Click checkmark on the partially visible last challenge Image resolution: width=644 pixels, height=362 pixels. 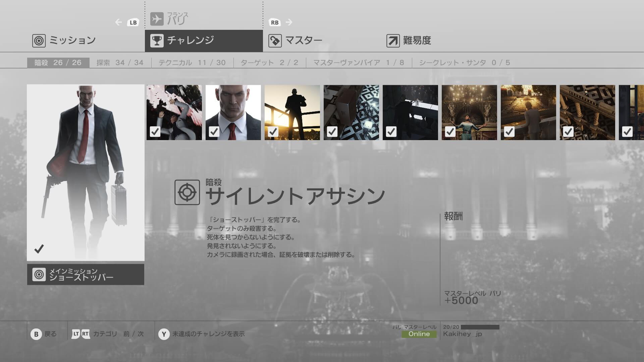pos(627,132)
